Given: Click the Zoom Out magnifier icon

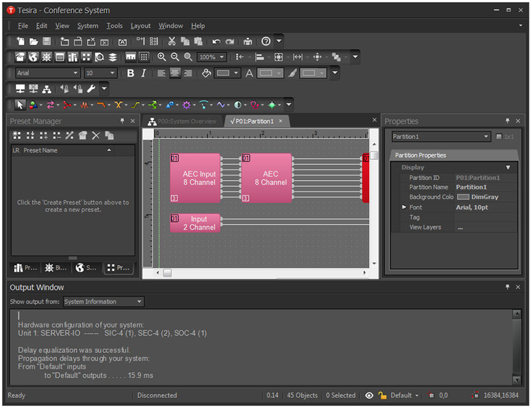Looking at the screenshot, I should 175,57.
